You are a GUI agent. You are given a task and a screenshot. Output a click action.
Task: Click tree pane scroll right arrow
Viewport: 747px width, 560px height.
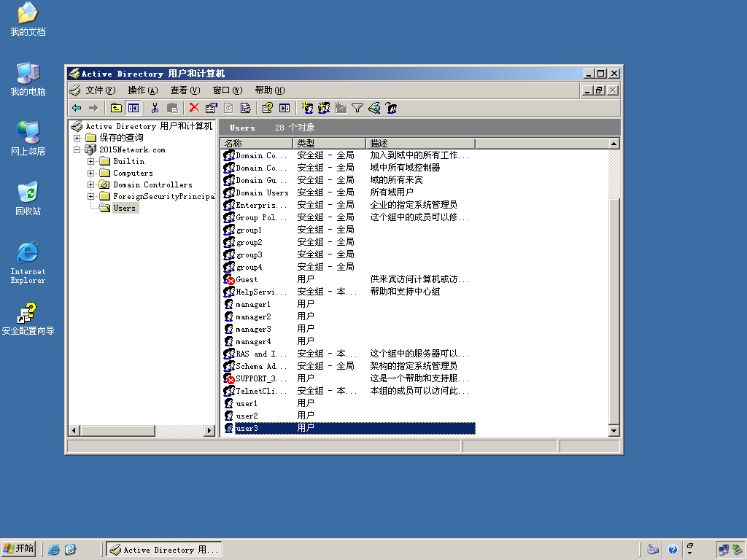(209, 430)
